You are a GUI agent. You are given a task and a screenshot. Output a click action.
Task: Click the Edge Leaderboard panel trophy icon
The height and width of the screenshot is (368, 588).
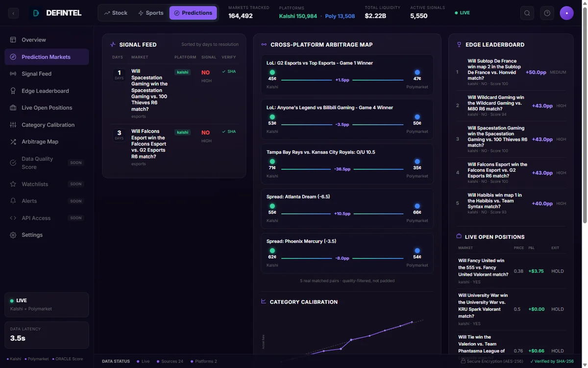459,44
